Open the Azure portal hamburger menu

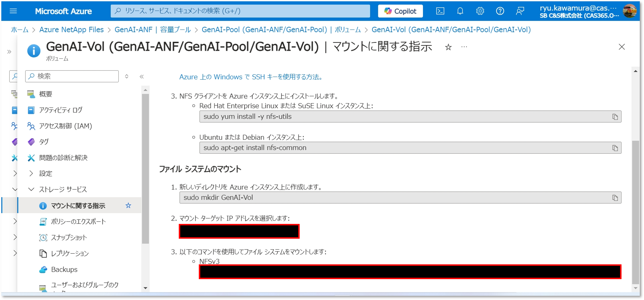[13, 11]
